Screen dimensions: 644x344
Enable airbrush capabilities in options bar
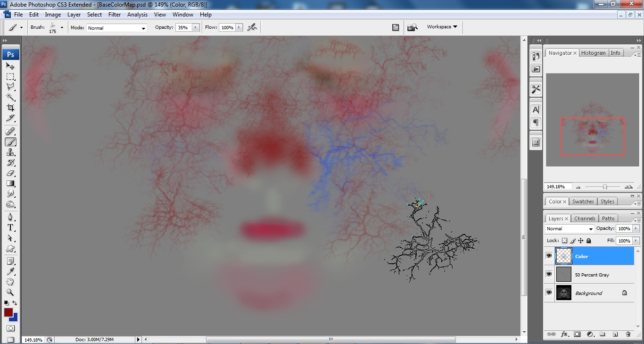pos(252,27)
